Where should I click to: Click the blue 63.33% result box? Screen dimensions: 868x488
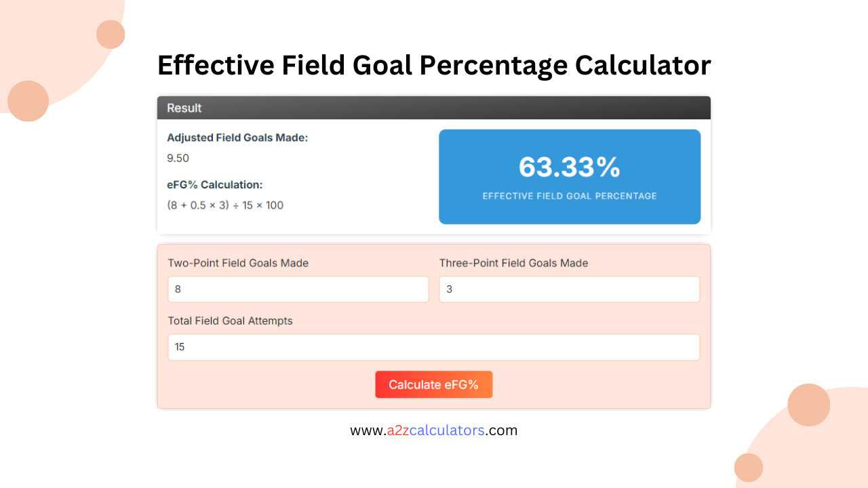click(x=569, y=177)
